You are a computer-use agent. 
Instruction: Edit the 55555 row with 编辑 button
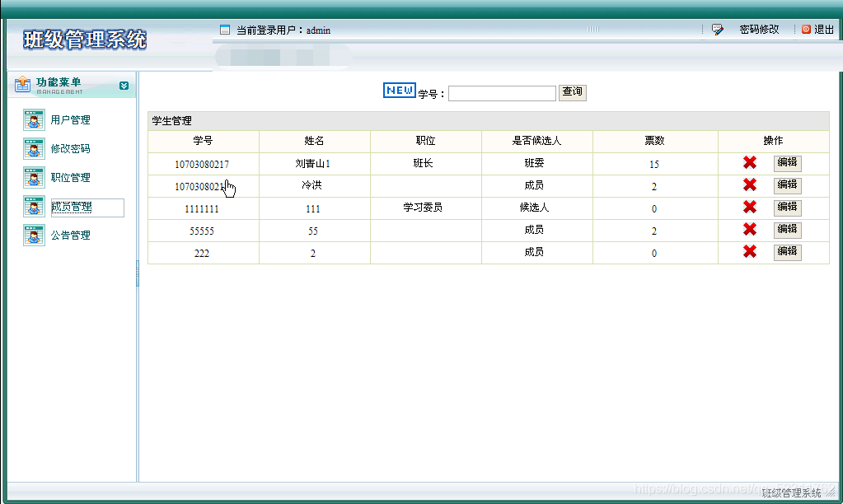pyautogui.click(x=787, y=230)
